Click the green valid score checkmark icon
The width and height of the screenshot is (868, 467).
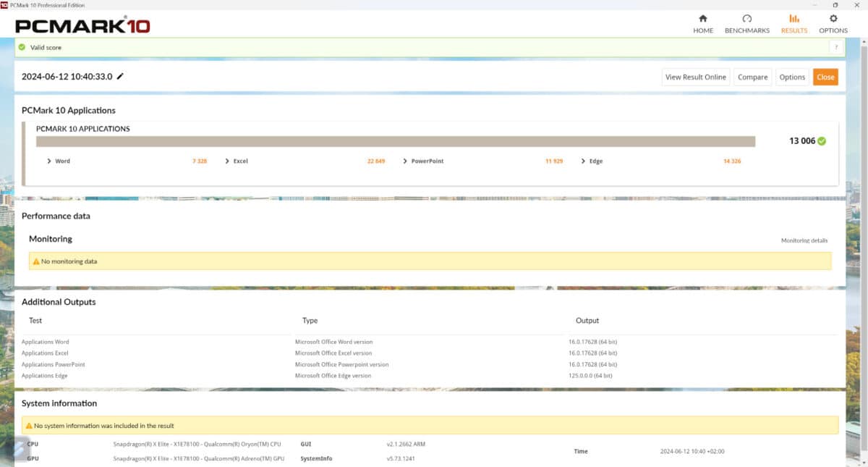tap(22, 47)
